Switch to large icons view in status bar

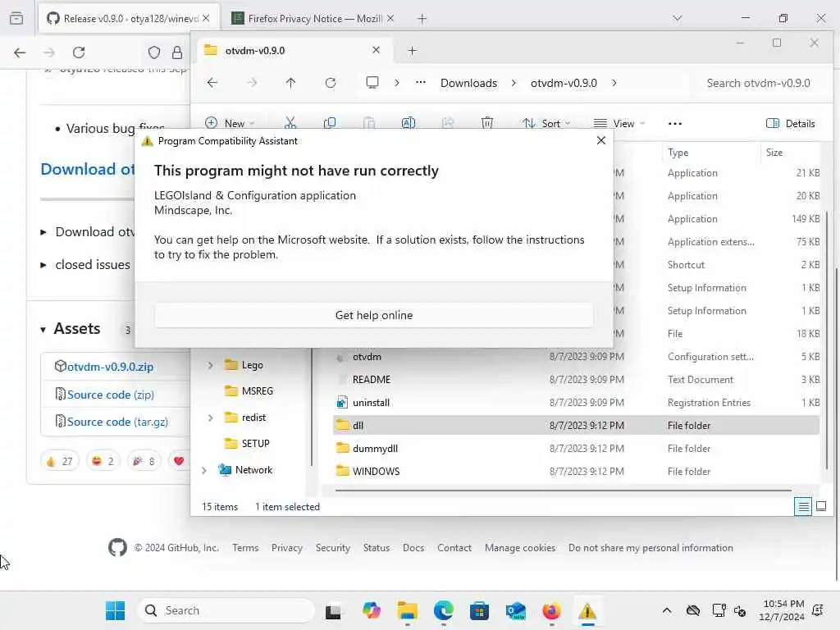(x=820, y=506)
